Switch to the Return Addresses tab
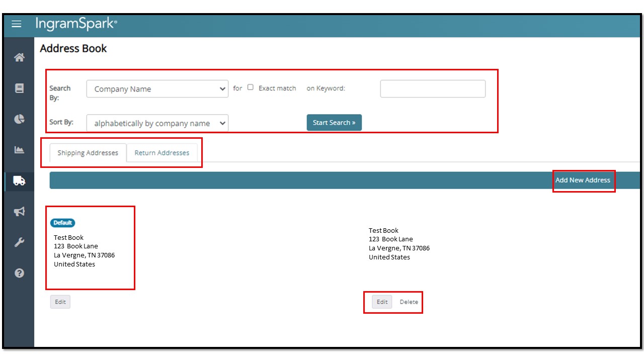This screenshot has width=644, height=362. (162, 153)
